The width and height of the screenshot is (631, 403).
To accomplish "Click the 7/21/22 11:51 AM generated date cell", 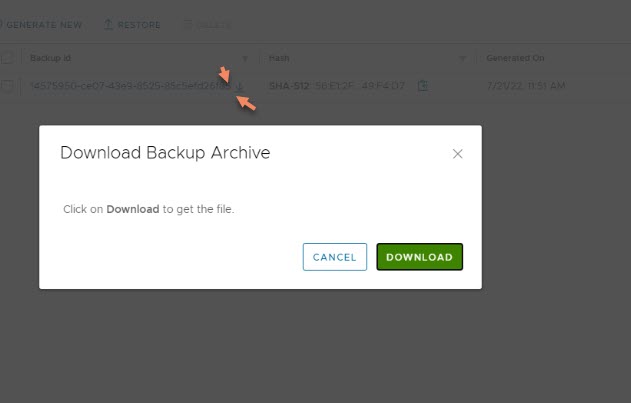I will tap(526, 86).
